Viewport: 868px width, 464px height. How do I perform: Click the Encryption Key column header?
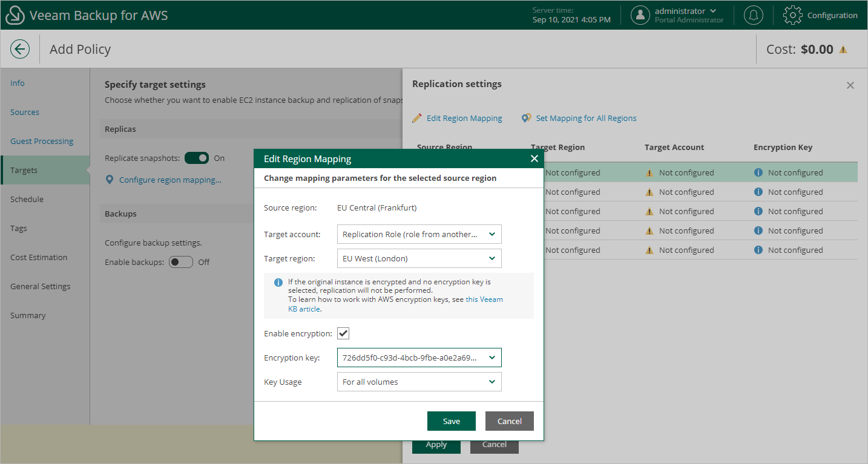coord(783,147)
